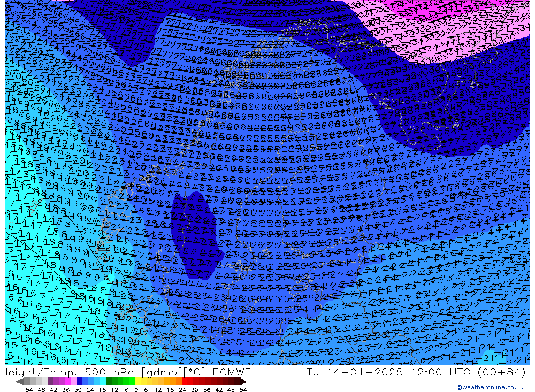Screen dimensions: 535x392
Task: Click the '500 hPa' level label
Action: 110,372
